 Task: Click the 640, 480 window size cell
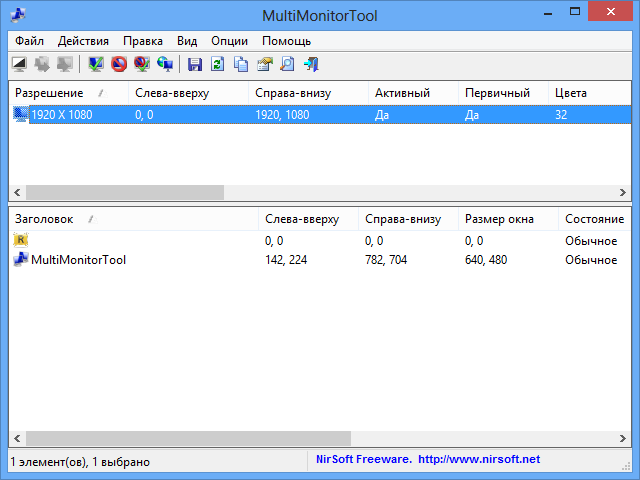486,260
